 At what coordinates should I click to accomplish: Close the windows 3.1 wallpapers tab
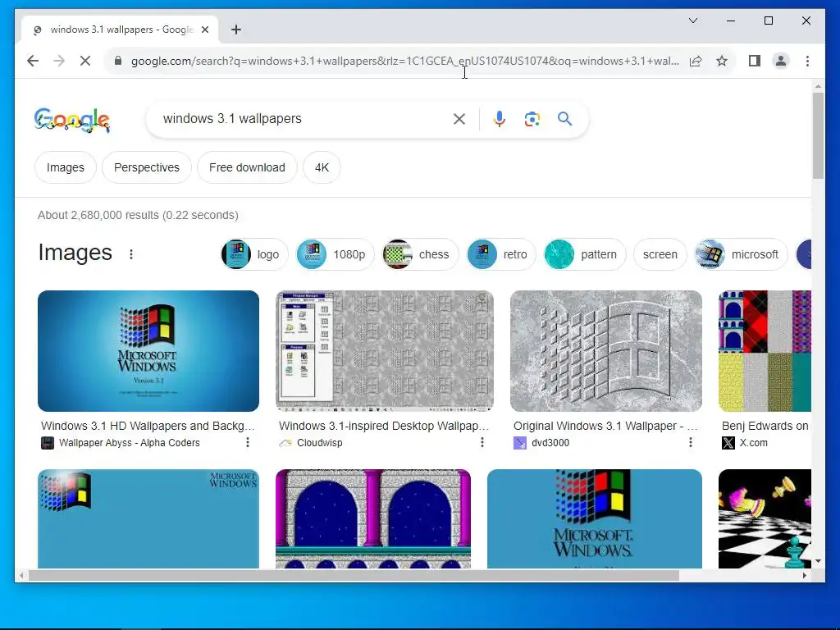click(x=204, y=30)
